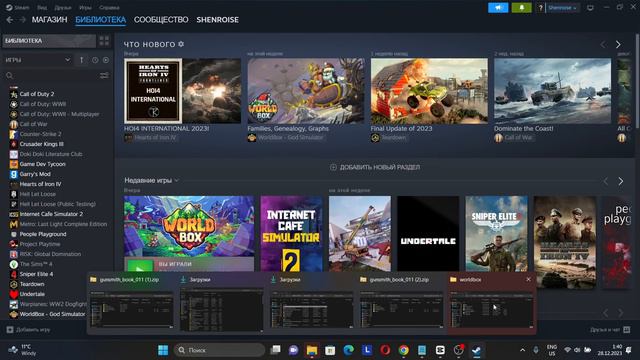
Task: Open the СООБЩЕСТВО tab
Action: point(161,20)
